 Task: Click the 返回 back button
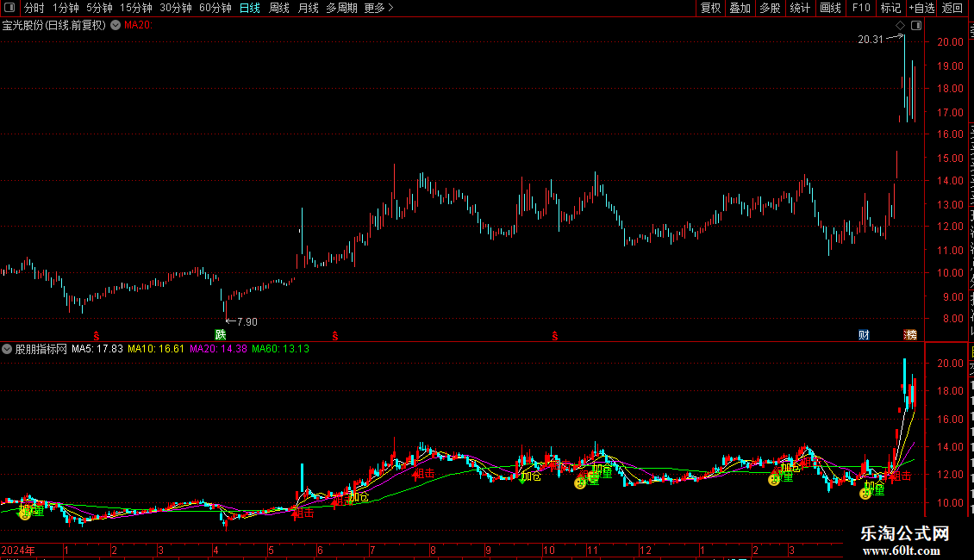(952, 8)
